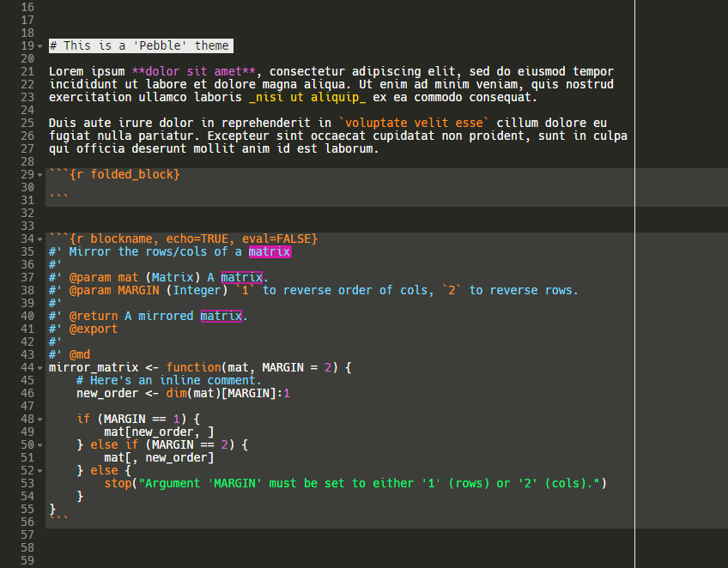Click the closing brace on line 55
Screen dimensions: 728x568
[52, 509]
